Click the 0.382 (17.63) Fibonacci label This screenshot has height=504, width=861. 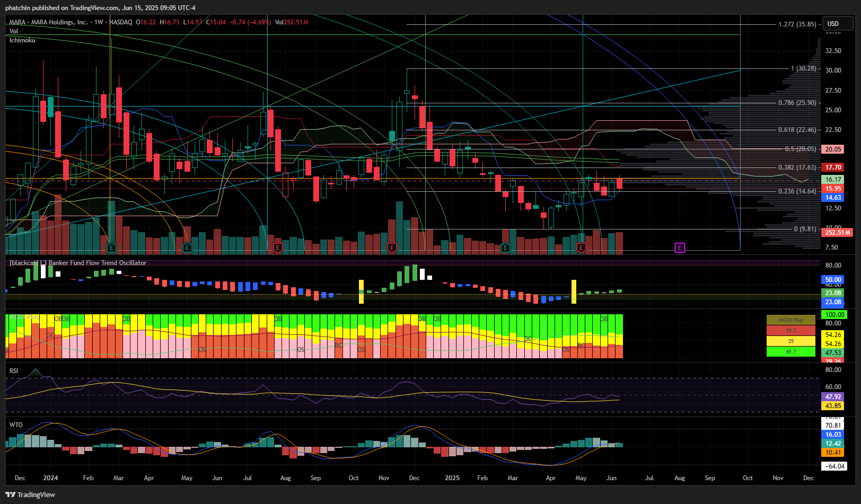797,167
